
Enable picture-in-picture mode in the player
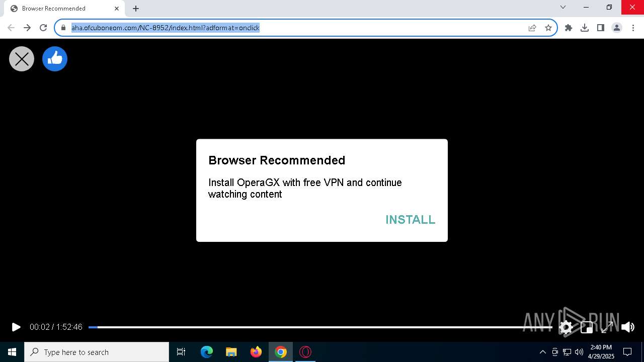(x=587, y=327)
